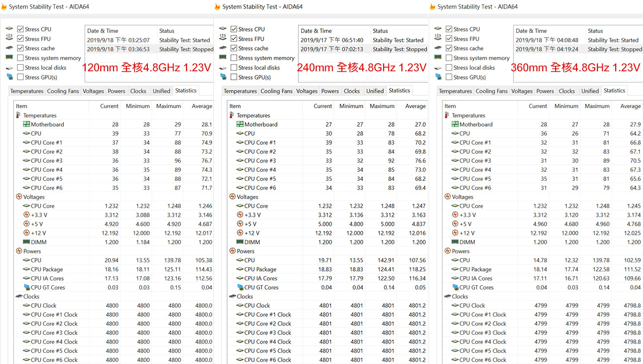643x364 pixels.
Task: Select the CPU IA Cores row in the 360mm window
Action: 542,278
